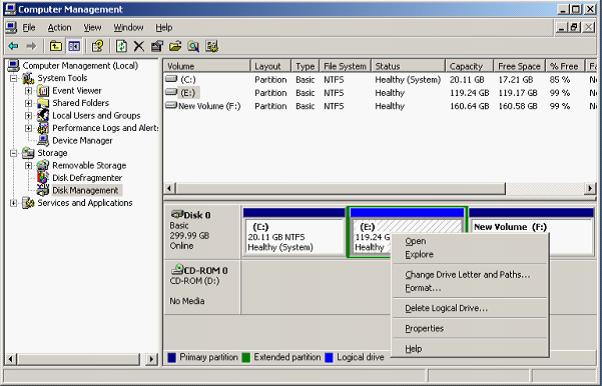Sort by the File System column header

click(x=345, y=66)
